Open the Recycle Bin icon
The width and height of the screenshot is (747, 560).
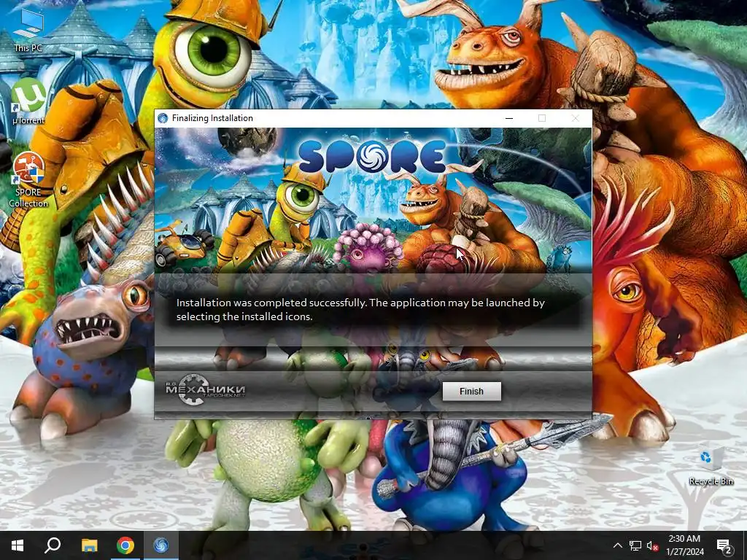(711, 464)
